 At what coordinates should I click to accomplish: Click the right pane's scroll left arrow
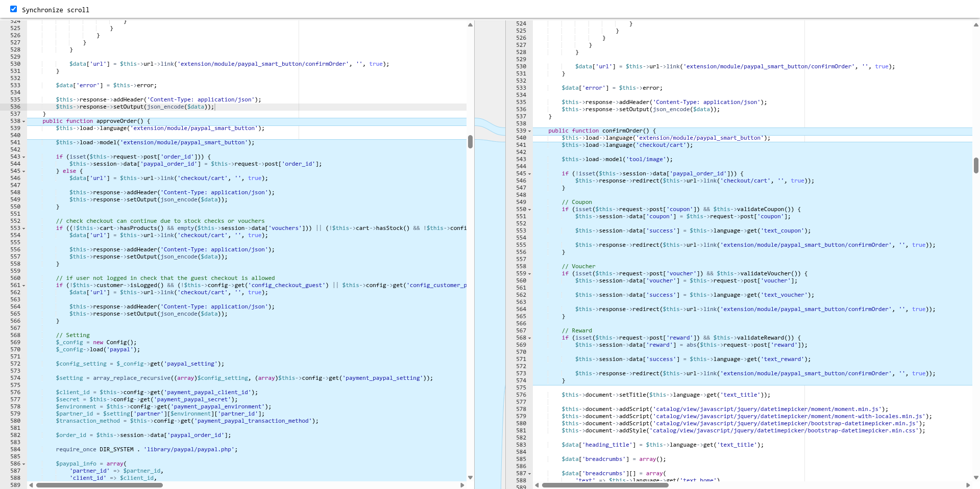coord(537,485)
